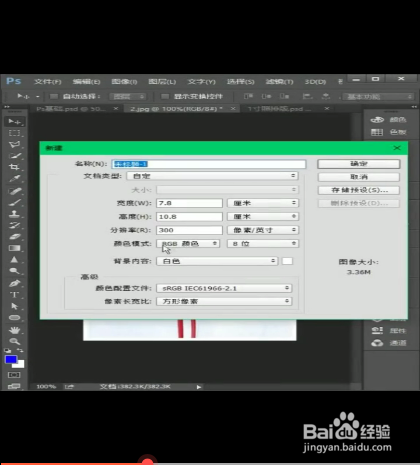Select the Horizontal Type tool
The width and height of the screenshot is (420, 465).
(x=14, y=295)
